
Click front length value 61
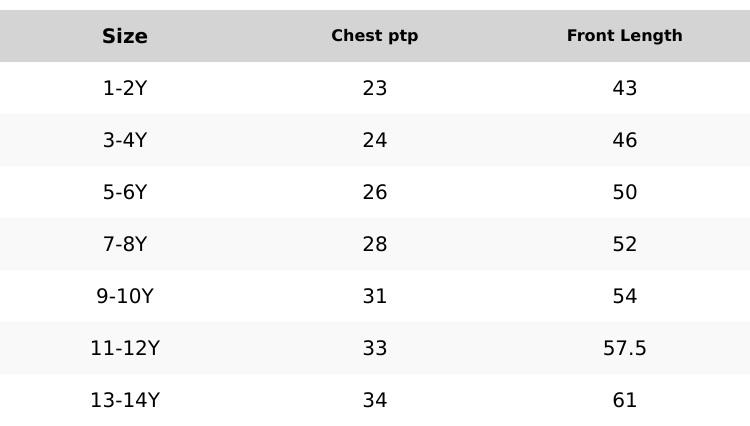(625, 400)
